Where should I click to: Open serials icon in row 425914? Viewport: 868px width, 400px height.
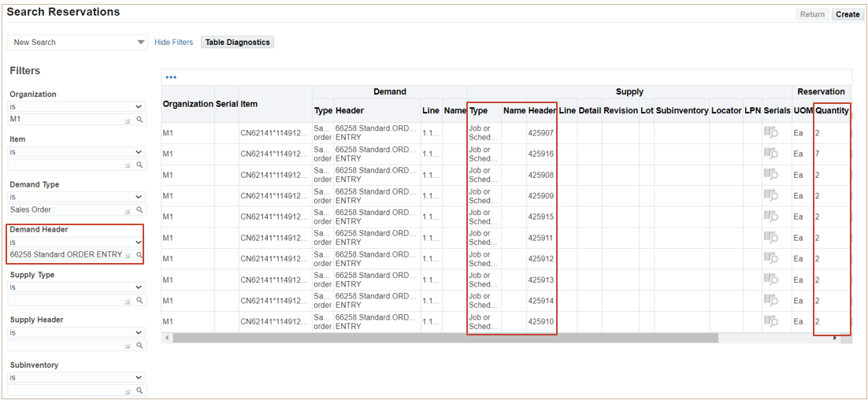pyautogui.click(x=770, y=301)
